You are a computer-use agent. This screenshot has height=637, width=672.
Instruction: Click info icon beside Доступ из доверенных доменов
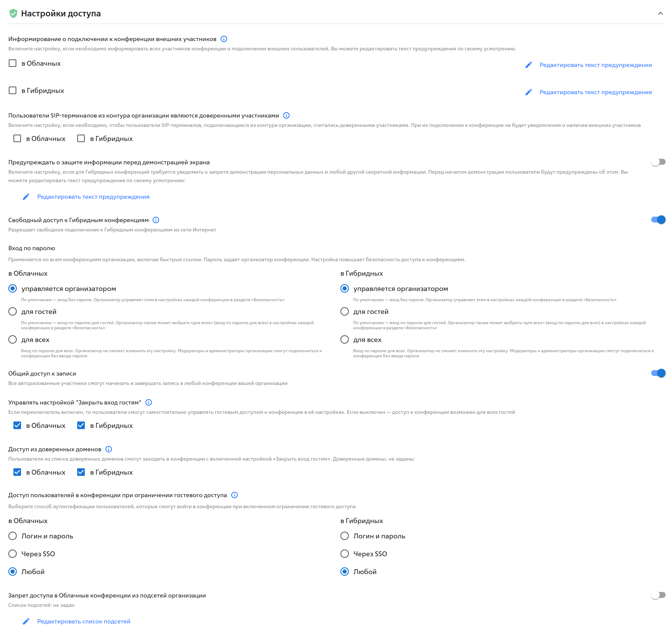tap(109, 449)
